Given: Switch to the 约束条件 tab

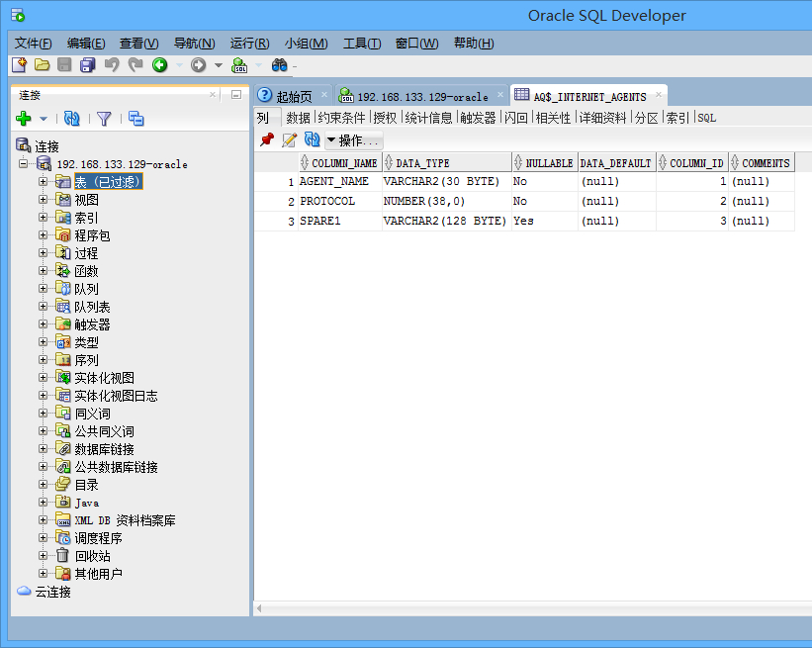Looking at the screenshot, I should (341, 118).
